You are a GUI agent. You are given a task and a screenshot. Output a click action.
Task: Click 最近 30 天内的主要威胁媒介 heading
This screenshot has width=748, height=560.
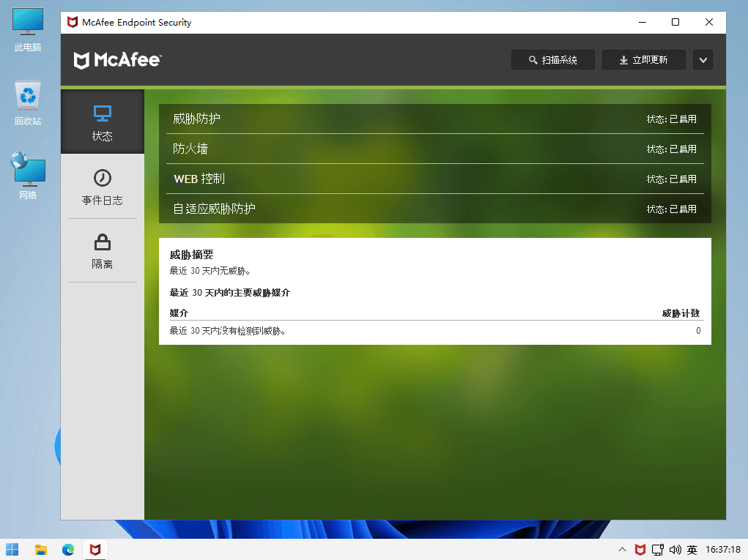tap(230, 293)
